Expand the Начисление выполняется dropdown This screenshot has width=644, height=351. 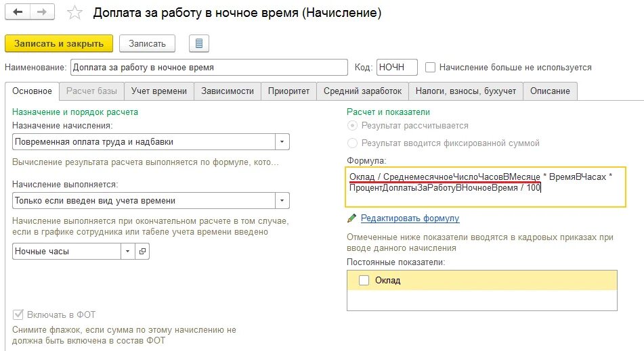pos(282,201)
